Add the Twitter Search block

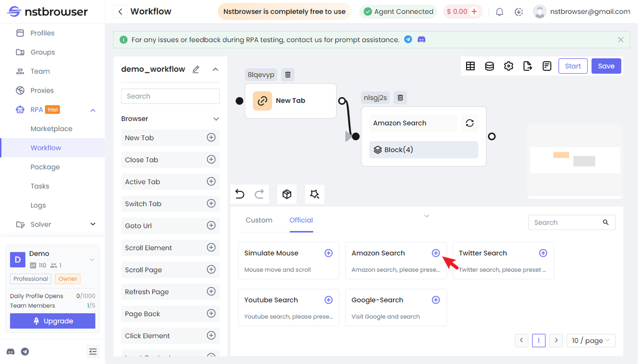tap(543, 253)
